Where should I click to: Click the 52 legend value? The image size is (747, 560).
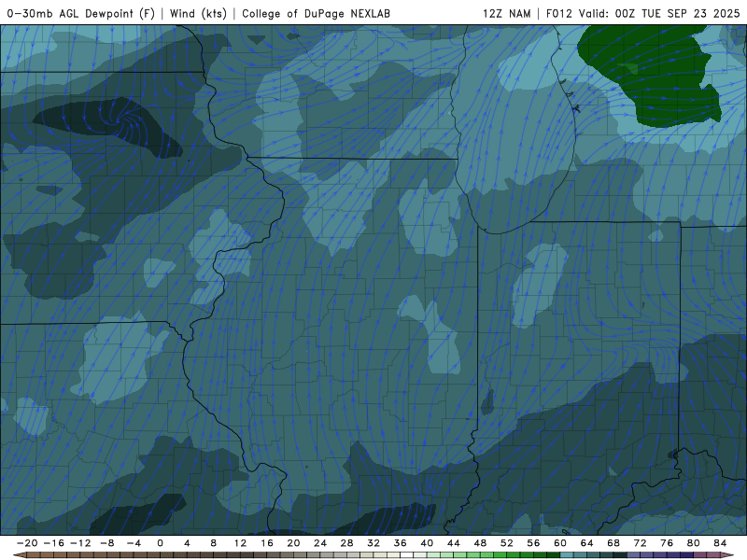(x=507, y=543)
